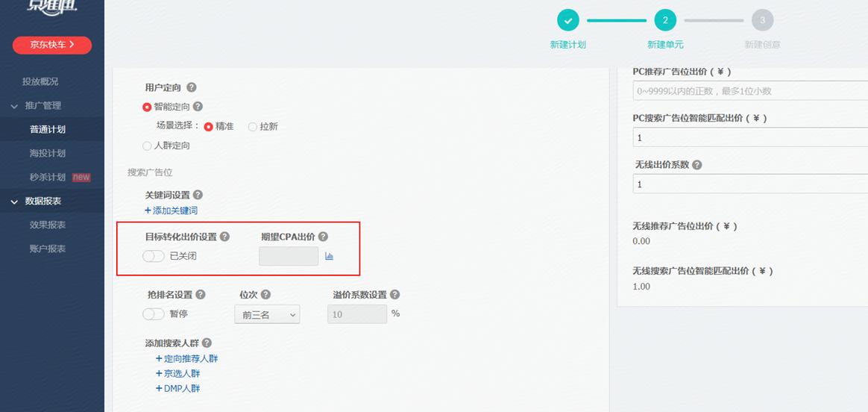The height and width of the screenshot is (412, 868).
Task: Collapse the 数据报表 sidebar section
Action: click(x=14, y=202)
